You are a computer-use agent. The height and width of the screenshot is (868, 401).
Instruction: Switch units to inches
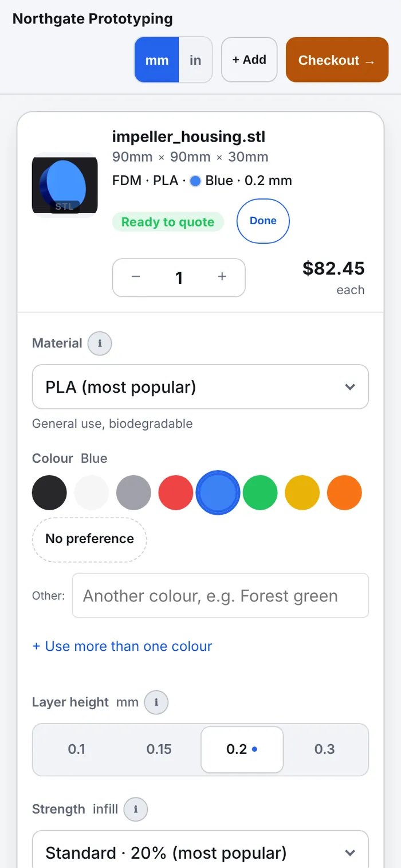click(x=195, y=60)
